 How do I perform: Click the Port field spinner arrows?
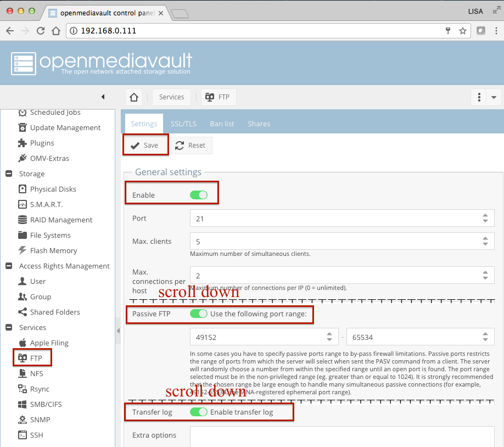(x=485, y=219)
